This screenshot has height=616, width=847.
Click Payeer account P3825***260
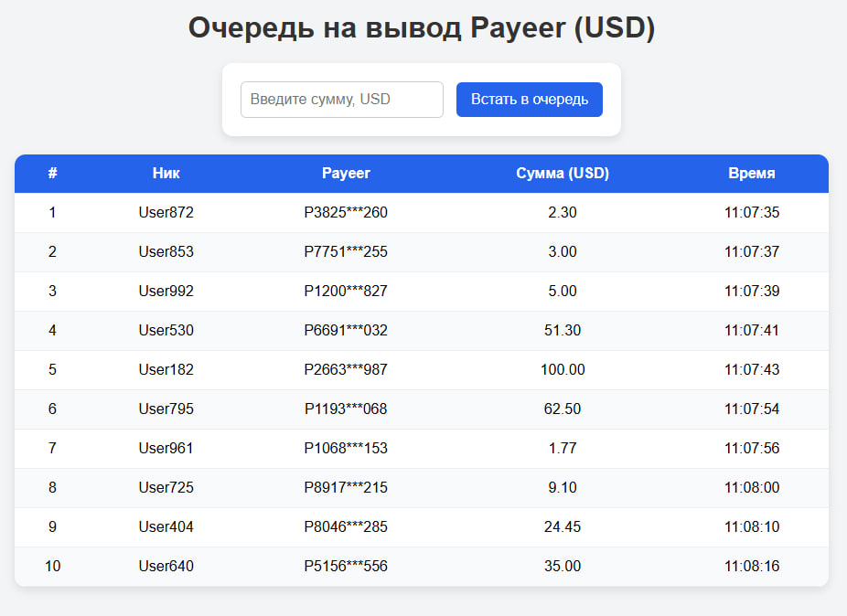346,212
